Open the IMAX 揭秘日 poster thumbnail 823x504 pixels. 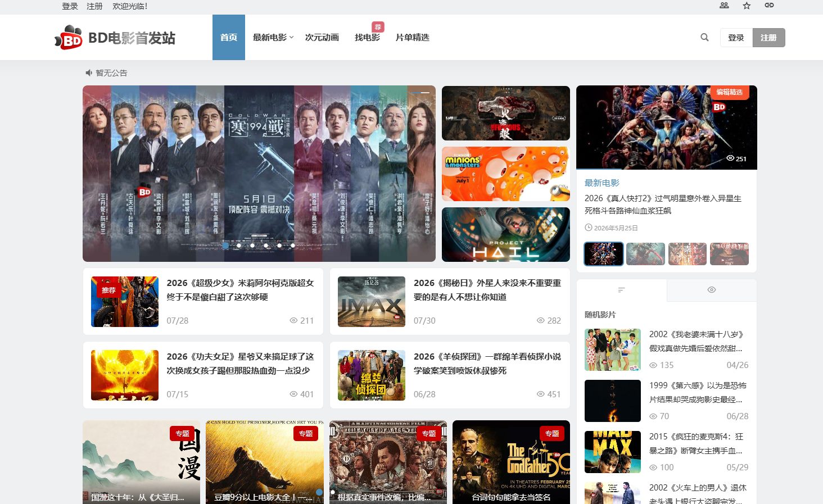coord(372,302)
